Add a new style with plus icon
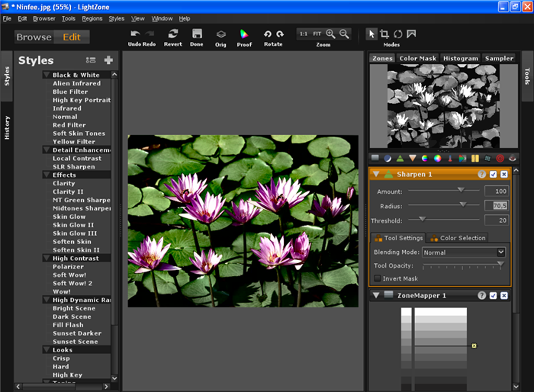The image size is (534, 392). [x=108, y=60]
